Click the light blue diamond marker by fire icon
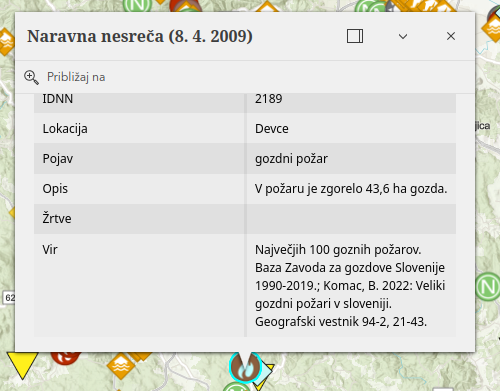 pyautogui.click(x=265, y=370)
